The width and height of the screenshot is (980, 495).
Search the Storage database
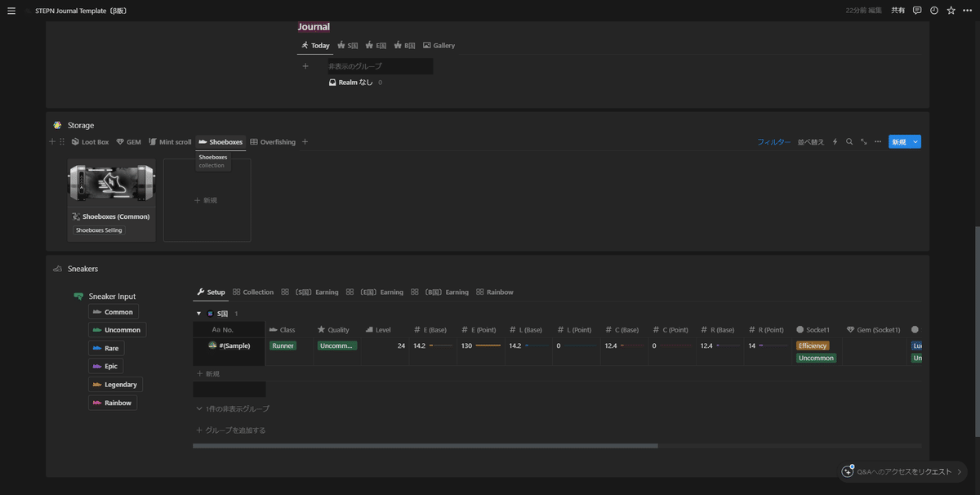tap(849, 142)
